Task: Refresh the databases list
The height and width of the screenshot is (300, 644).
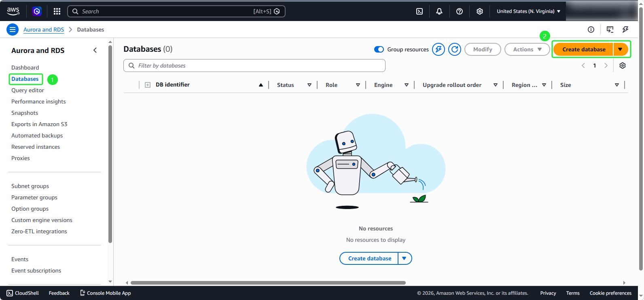Action: click(x=455, y=49)
